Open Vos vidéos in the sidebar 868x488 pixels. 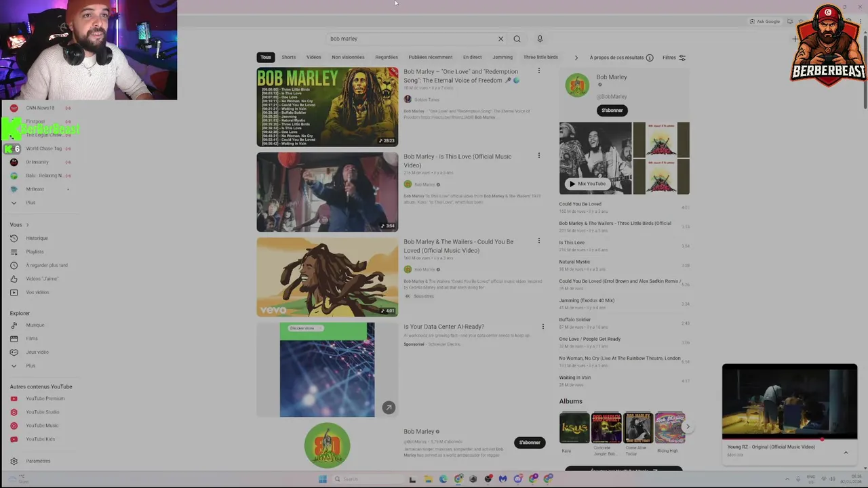[x=37, y=293]
